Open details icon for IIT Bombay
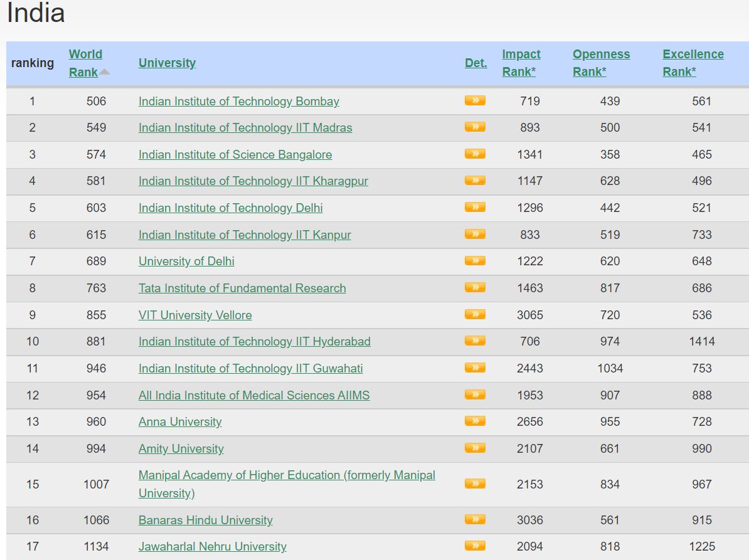 coord(475,100)
